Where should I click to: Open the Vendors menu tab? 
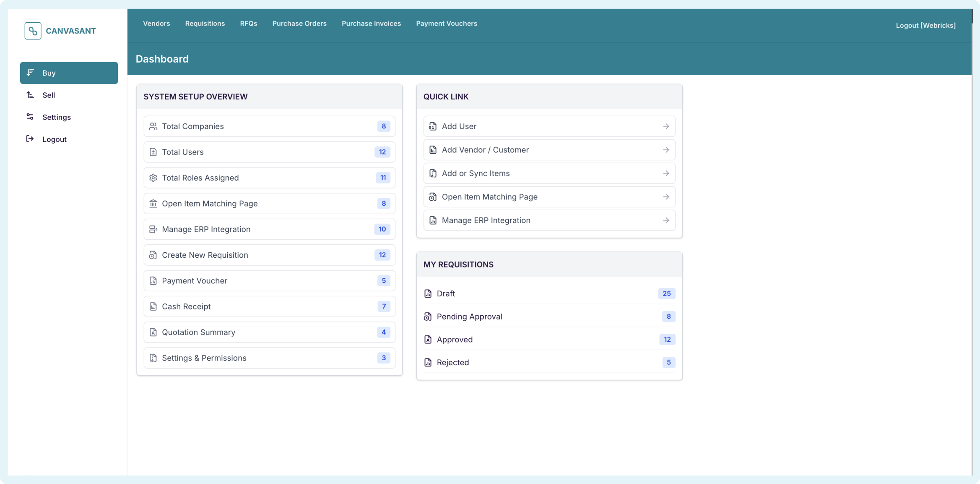point(156,24)
